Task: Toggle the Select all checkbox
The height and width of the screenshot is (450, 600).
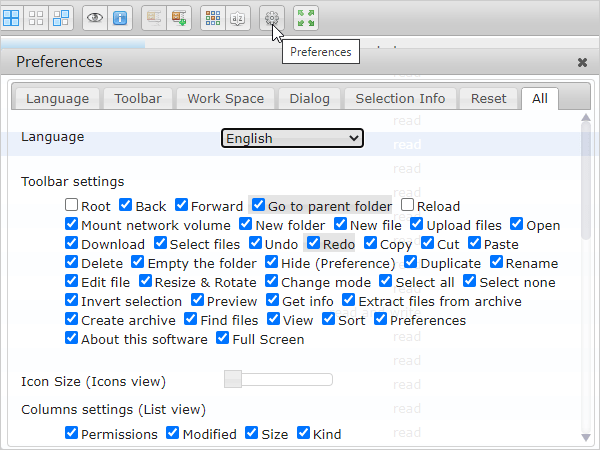Action: click(x=386, y=281)
